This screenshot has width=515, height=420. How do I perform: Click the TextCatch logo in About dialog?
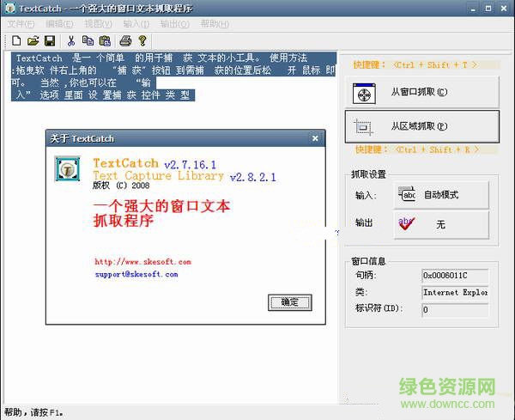(68, 167)
